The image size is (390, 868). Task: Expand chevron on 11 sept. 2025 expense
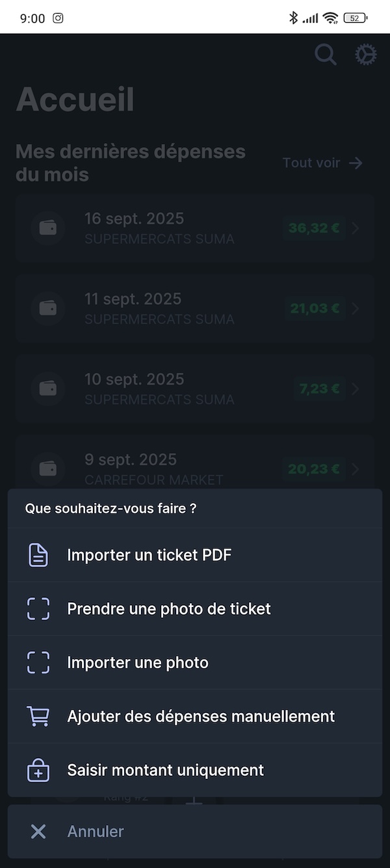(356, 308)
